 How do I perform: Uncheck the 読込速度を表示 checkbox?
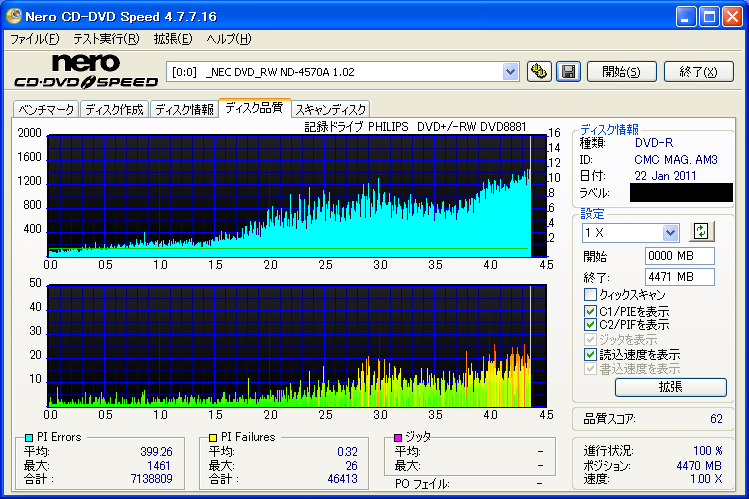pos(590,354)
